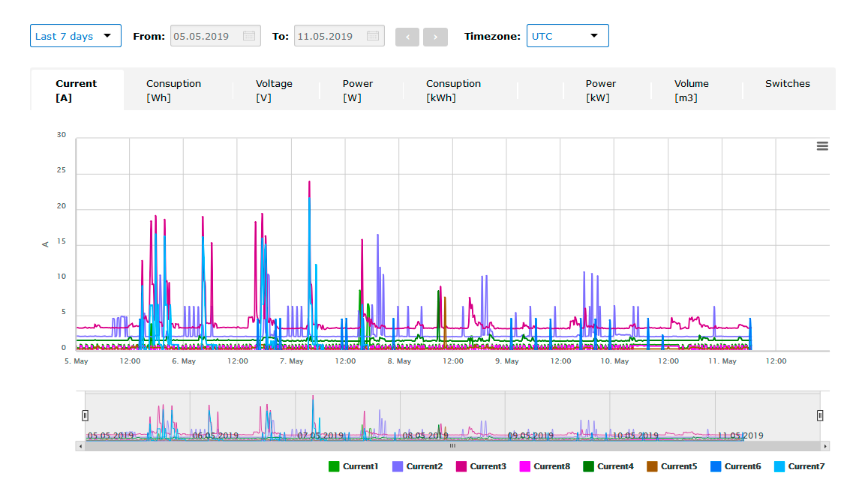
Task: Go to the previous date range
Action: click(407, 37)
